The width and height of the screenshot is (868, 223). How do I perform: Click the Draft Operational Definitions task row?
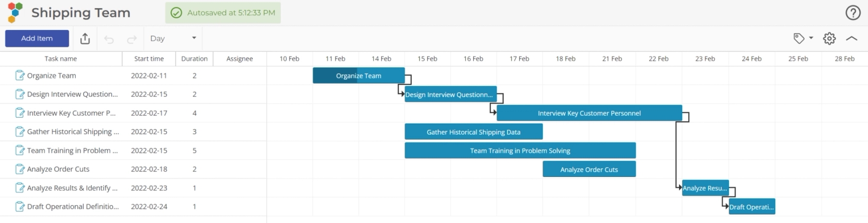73,207
